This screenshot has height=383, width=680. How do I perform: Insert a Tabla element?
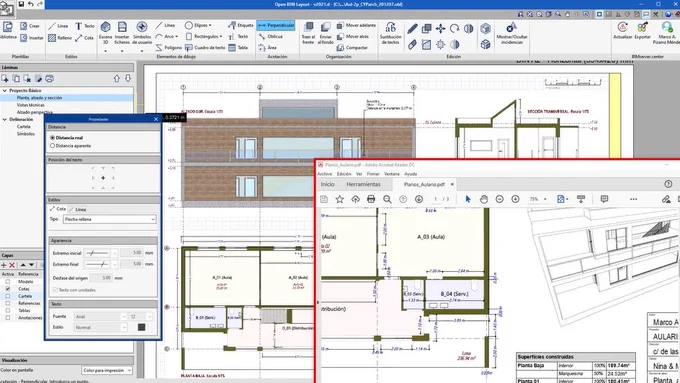(238, 48)
